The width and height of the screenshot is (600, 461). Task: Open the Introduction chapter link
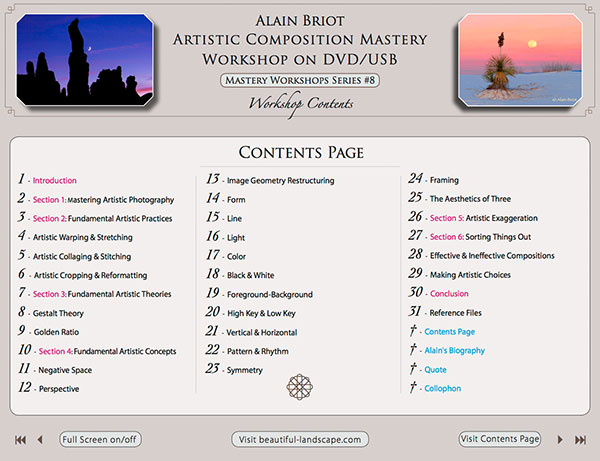coord(54,181)
